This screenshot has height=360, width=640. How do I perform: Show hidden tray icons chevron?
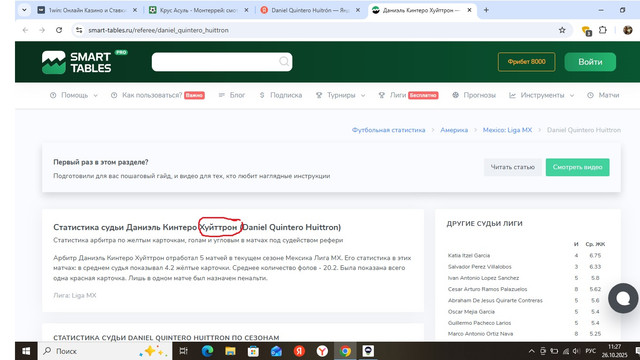pyautogui.click(x=531, y=351)
